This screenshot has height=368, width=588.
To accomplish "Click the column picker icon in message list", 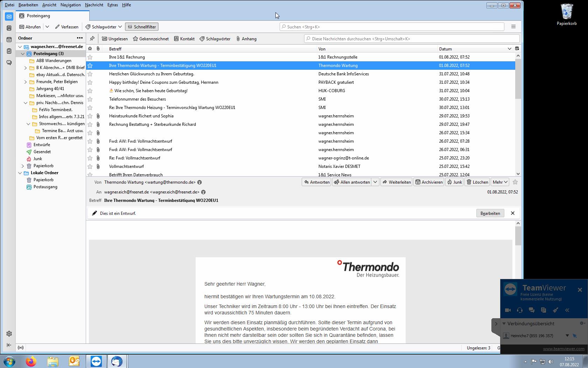I will point(517,49).
